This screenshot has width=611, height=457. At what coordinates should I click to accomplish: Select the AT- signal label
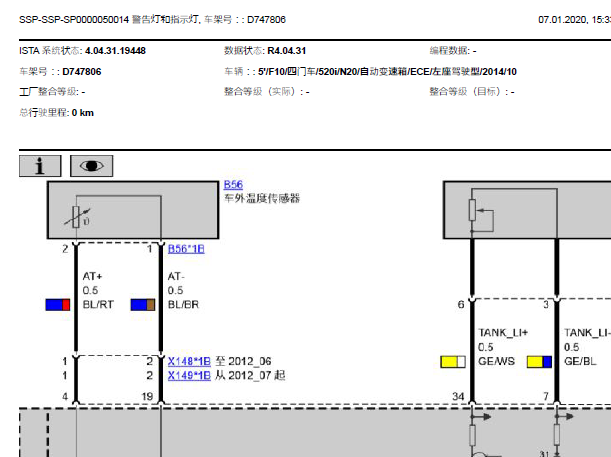click(176, 276)
